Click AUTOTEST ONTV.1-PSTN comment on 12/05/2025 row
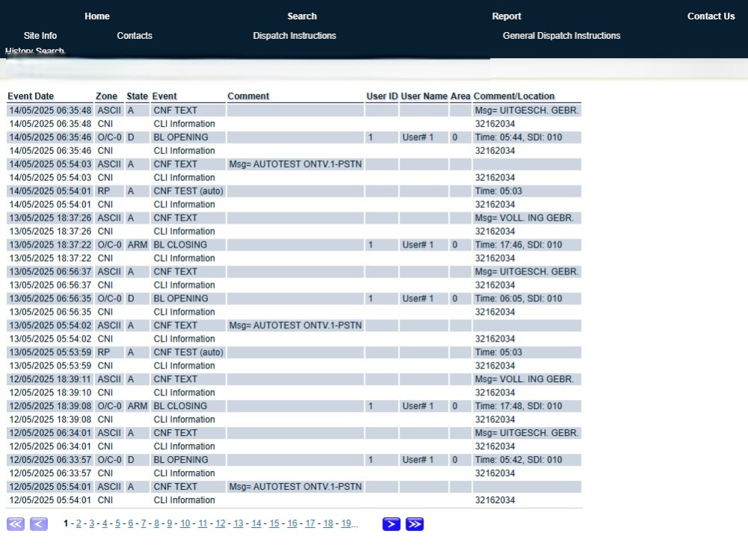This screenshot has width=748, height=560. [x=295, y=487]
